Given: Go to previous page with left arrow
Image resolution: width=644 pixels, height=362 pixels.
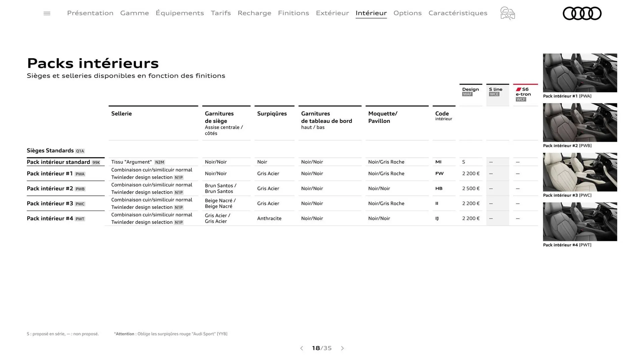Looking at the screenshot, I should 301,348.
